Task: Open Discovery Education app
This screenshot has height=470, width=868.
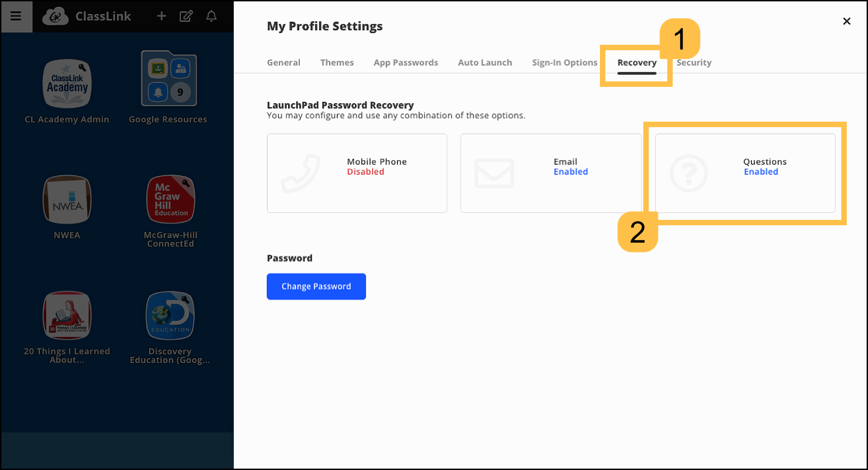Action: click(170, 315)
